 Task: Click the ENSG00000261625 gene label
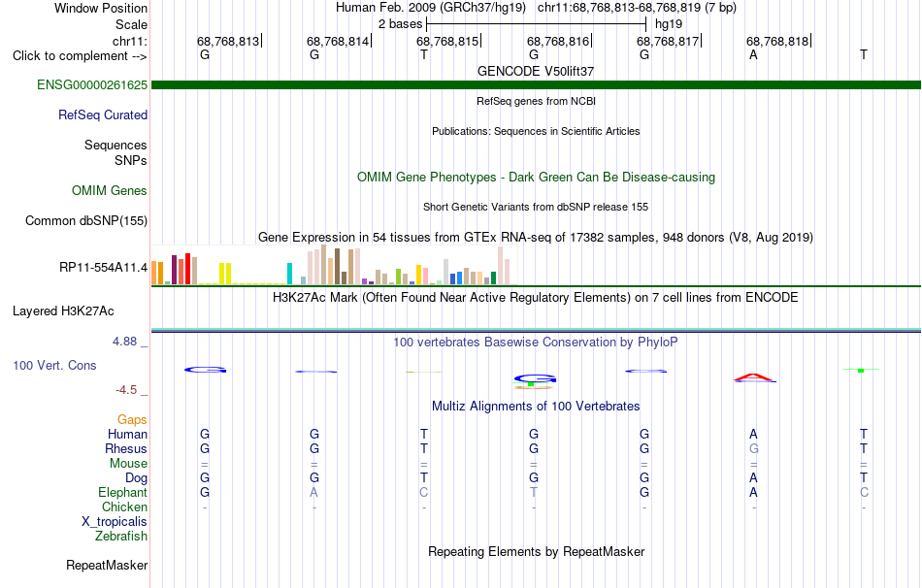coord(92,84)
